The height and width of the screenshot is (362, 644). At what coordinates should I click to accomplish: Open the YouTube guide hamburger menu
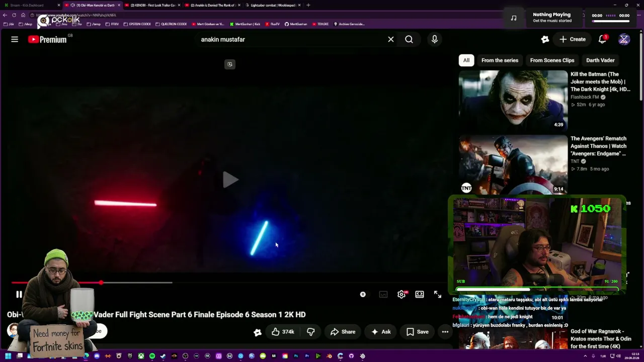pyautogui.click(x=15, y=39)
